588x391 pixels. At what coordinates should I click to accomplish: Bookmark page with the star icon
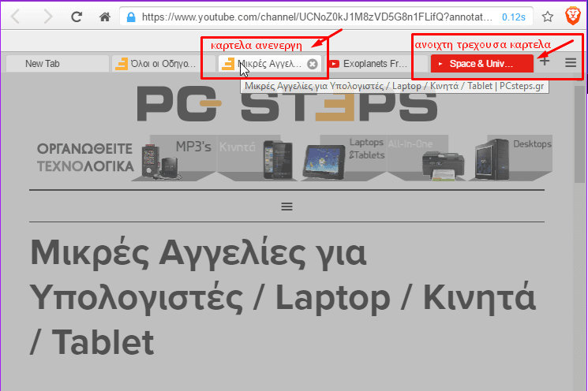click(548, 17)
